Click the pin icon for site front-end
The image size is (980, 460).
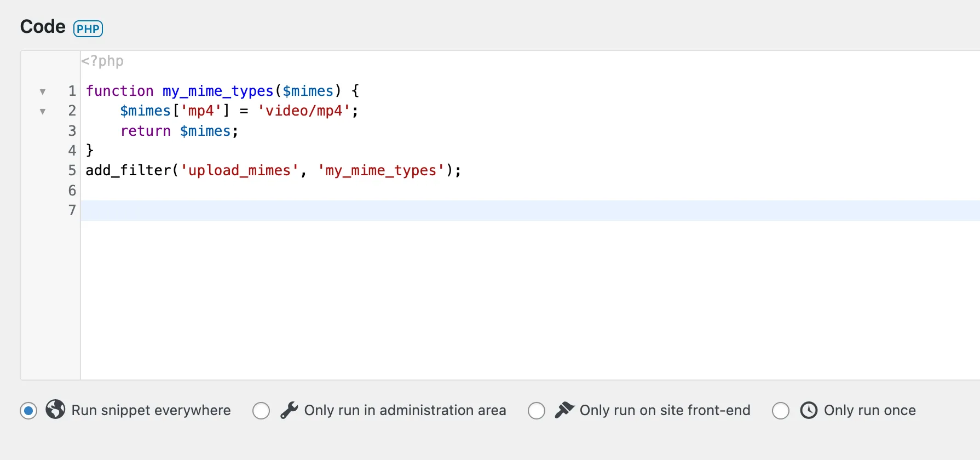click(564, 410)
